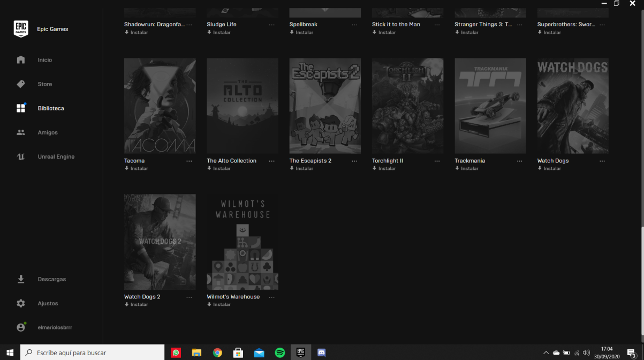
Task: Install Tacoma
Action: (x=136, y=168)
